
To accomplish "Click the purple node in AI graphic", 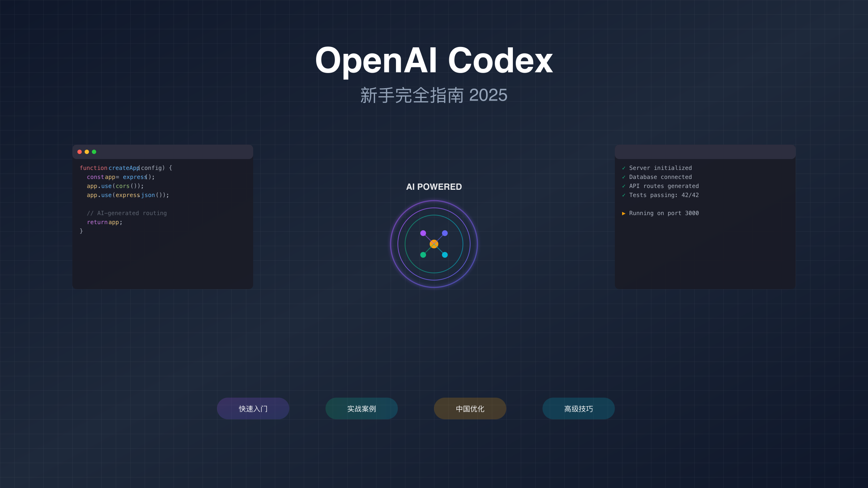I will pyautogui.click(x=423, y=233).
